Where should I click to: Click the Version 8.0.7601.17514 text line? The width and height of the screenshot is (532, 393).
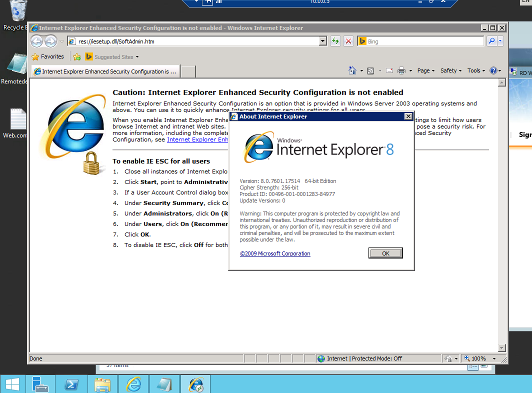coord(287,181)
